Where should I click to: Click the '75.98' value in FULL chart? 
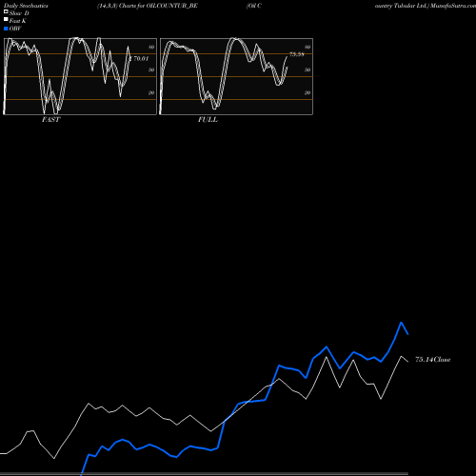point(297,54)
